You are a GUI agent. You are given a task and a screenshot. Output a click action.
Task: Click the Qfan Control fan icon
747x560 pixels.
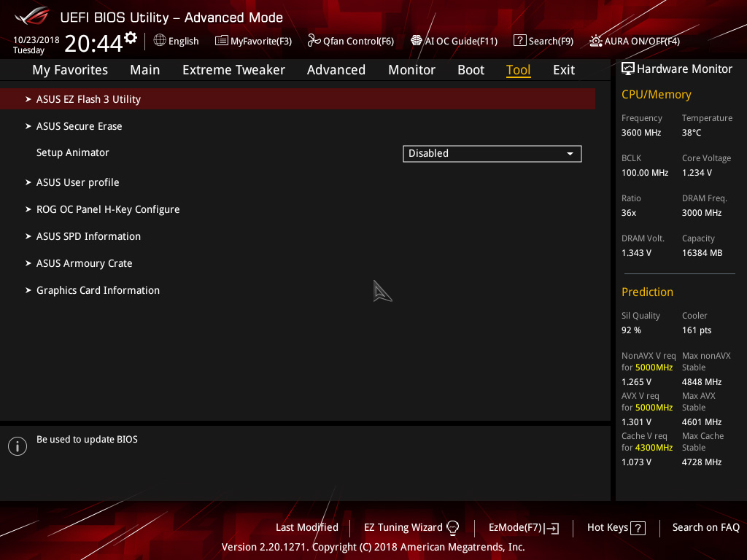(314, 41)
